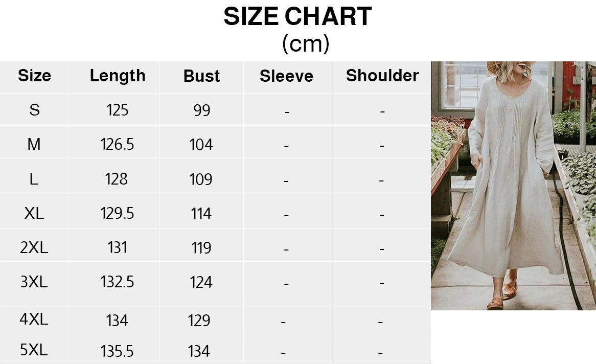This screenshot has height=364, width=596.
Task: Click the (cm) unit label
Action: point(305,44)
